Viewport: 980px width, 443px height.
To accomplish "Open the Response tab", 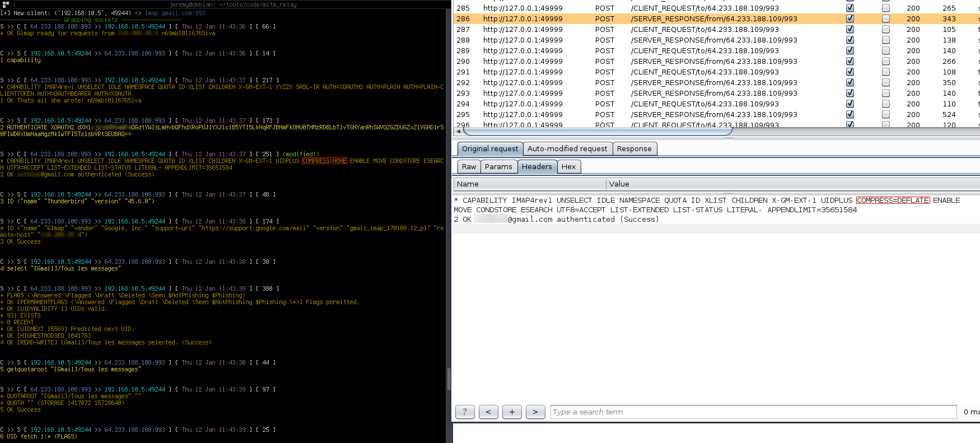I will click(634, 149).
